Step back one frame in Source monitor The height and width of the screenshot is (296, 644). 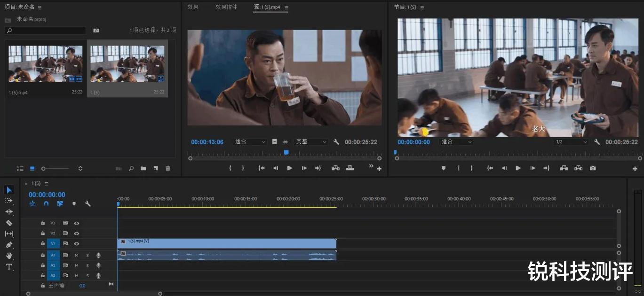276,168
